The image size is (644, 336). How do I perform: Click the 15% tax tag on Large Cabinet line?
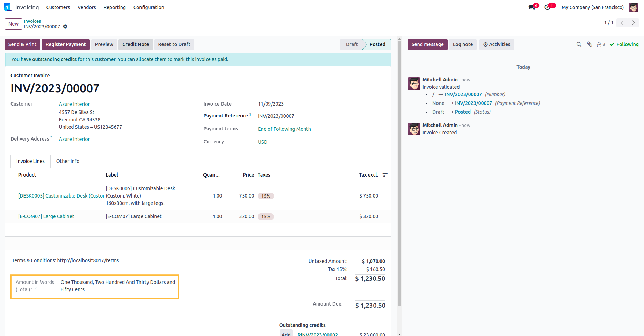coord(266,217)
